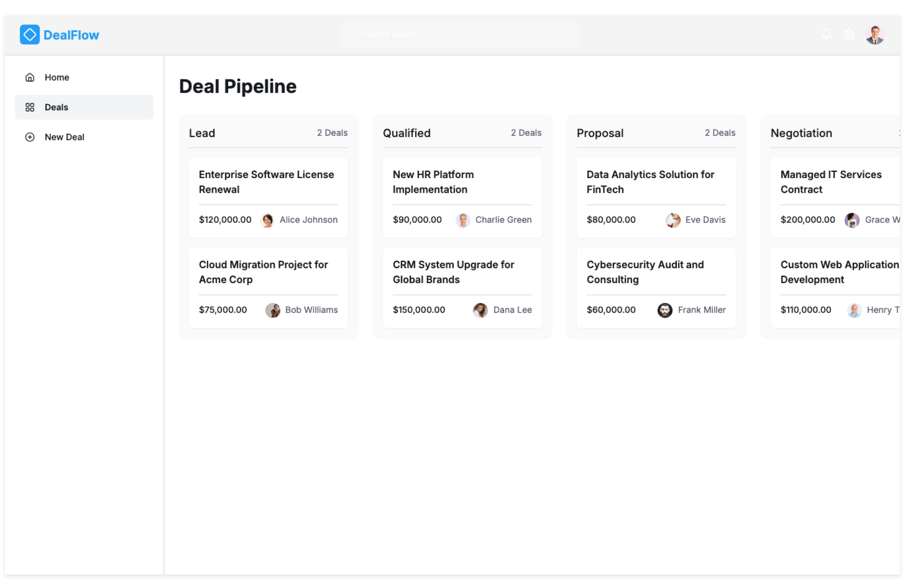Open Managed IT Services Contract deal
The height and width of the screenshot is (588, 905).
[x=831, y=182]
